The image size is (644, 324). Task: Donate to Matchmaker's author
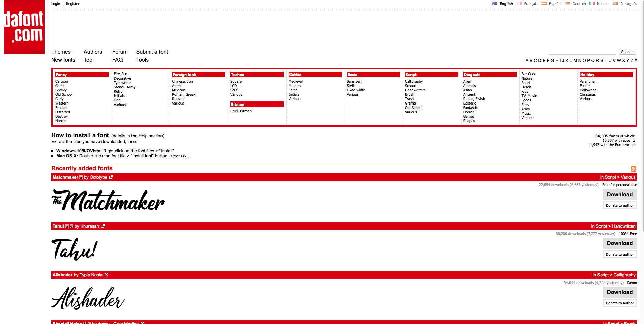coord(620,205)
